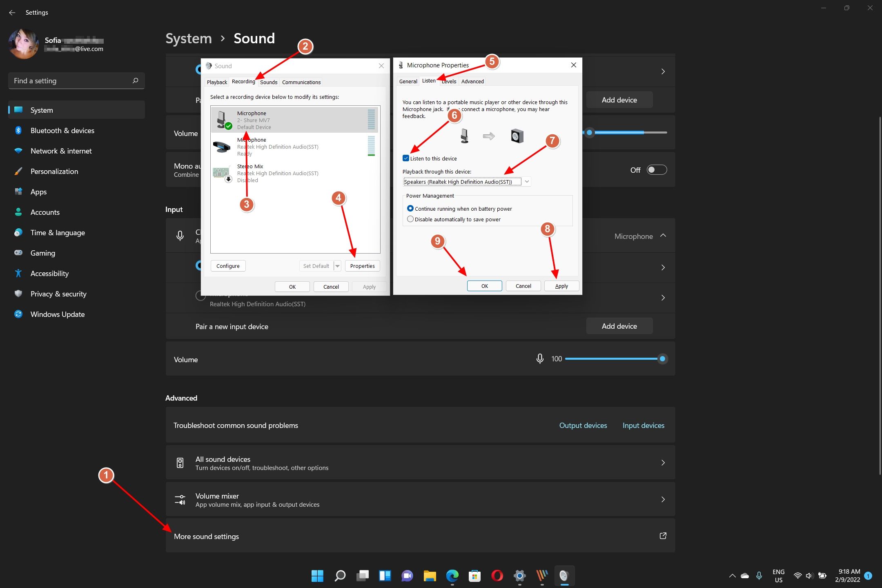The height and width of the screenshot is (588, 882).
Task: Switch to the Playback tab
Action: [217, 82]
